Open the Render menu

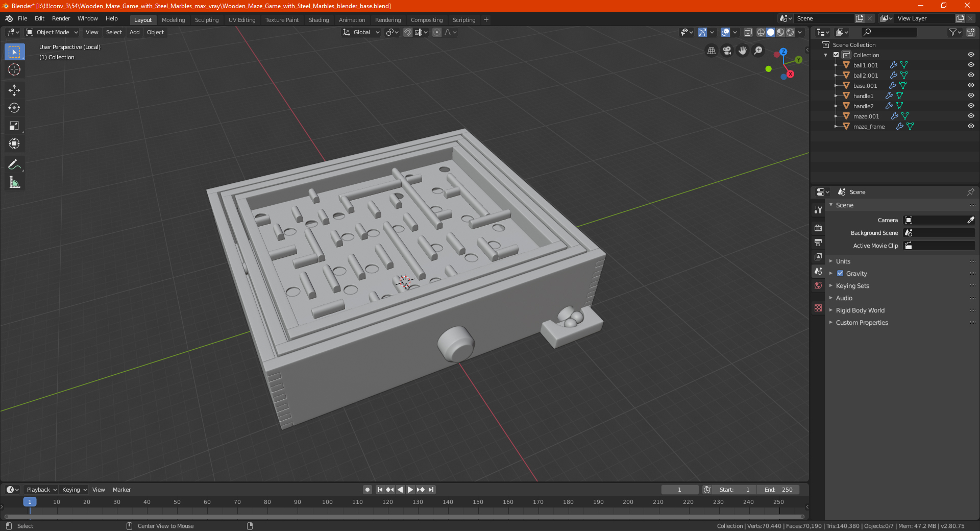(61, 18)
